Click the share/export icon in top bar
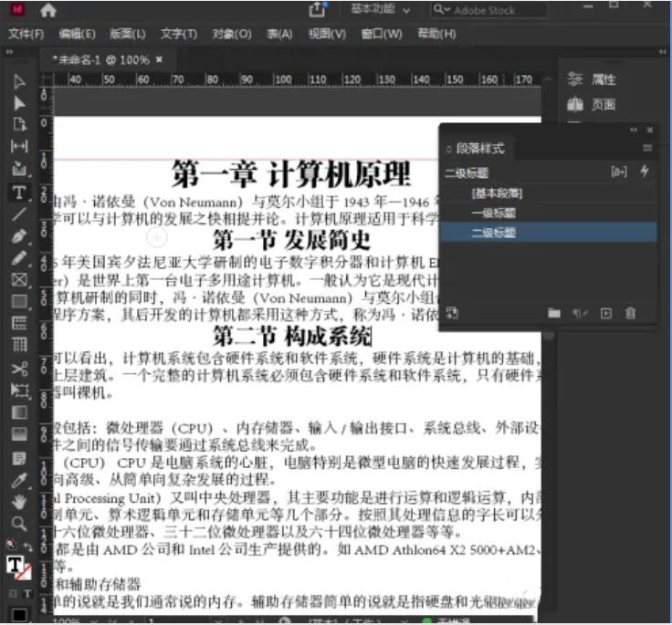This screenshot has width=672, height=625. tap(318, 9)
